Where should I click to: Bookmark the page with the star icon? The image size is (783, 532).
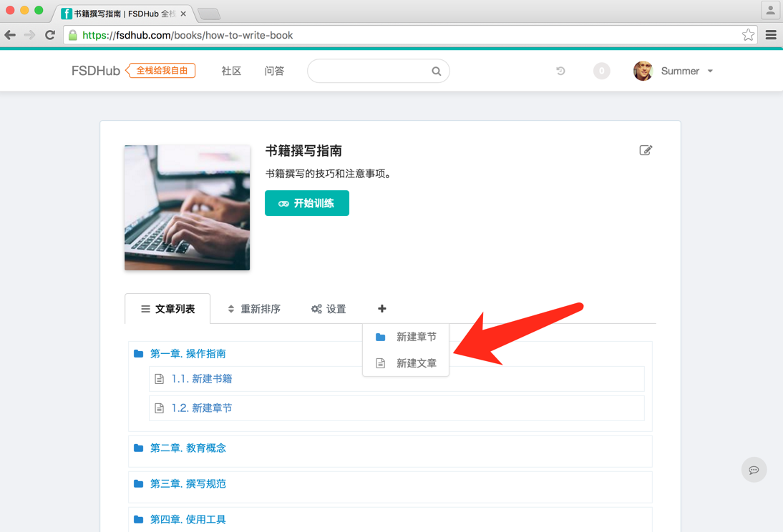pyautogui.click(x=748, y=35)
